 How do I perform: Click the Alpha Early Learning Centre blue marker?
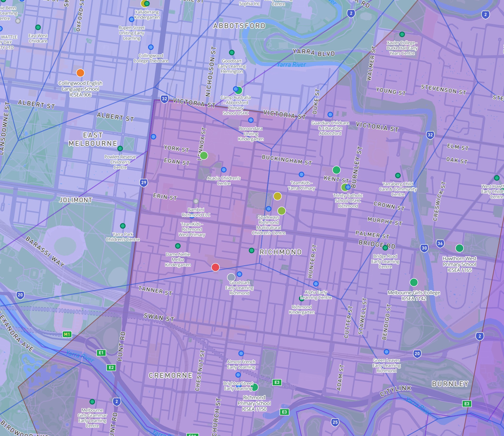pyautogui.click(x=316, y=283)
